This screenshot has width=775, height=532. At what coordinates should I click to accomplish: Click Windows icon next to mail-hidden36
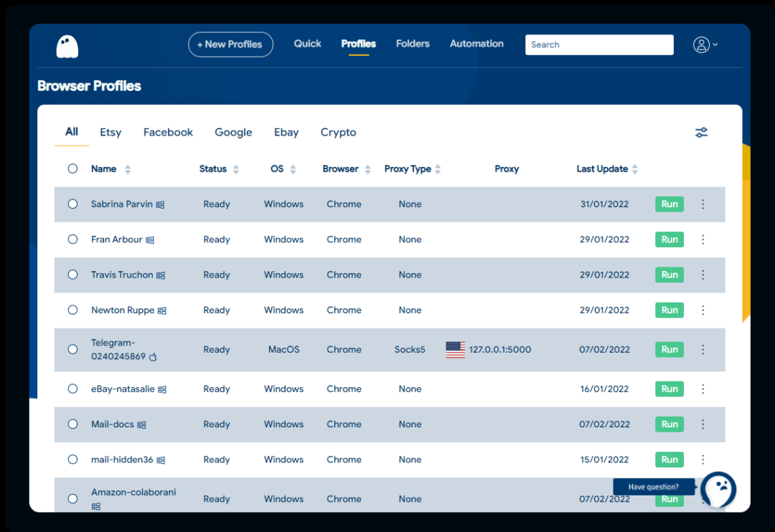tap(161, 460)
